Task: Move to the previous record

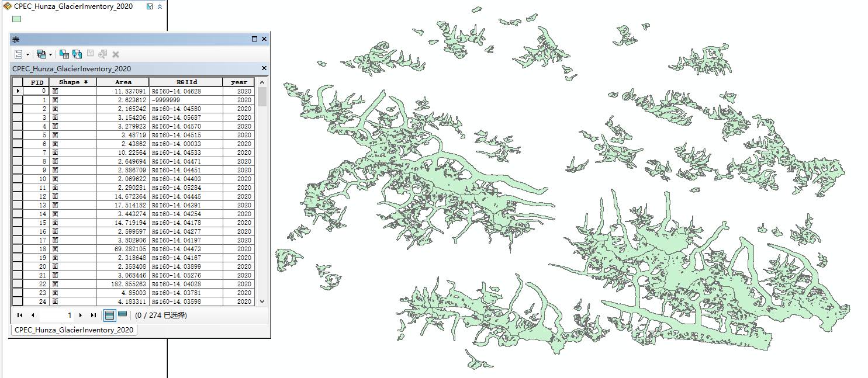Action: click(33, 315)
